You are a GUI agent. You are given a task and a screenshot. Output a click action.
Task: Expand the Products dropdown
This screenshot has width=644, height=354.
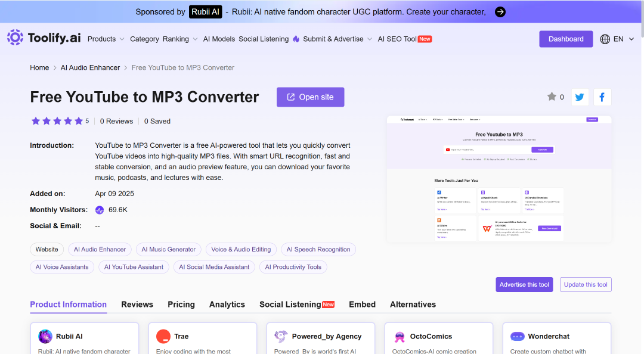coord(106,39)
